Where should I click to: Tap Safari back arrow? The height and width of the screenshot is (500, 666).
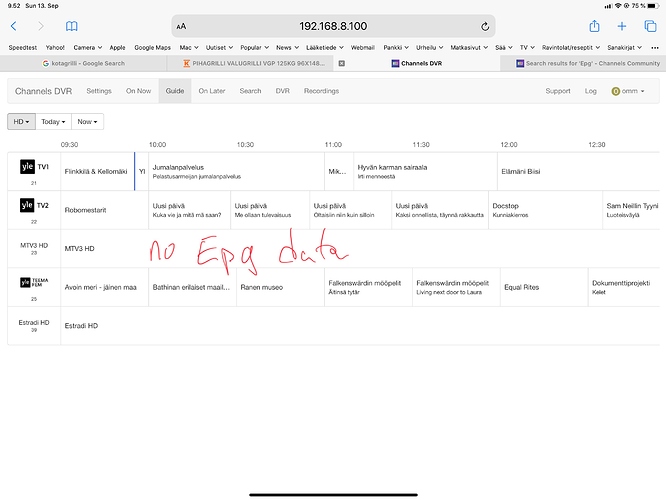13,26
